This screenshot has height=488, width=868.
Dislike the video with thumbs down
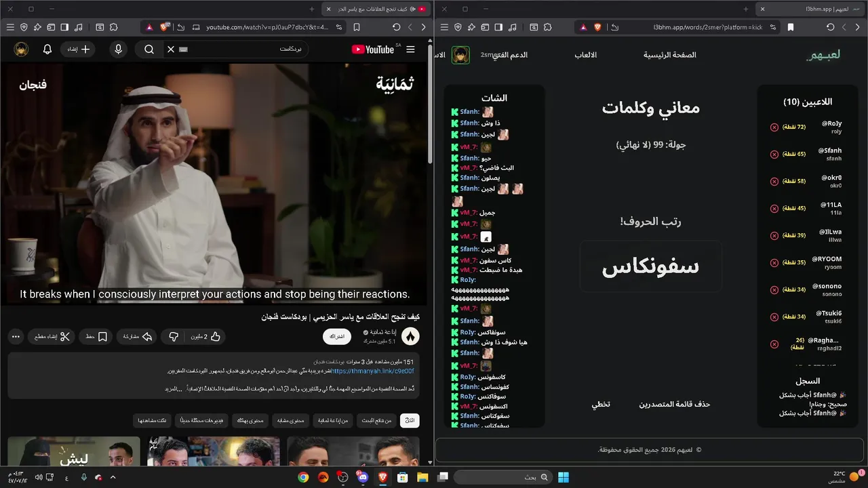[174, 337]
